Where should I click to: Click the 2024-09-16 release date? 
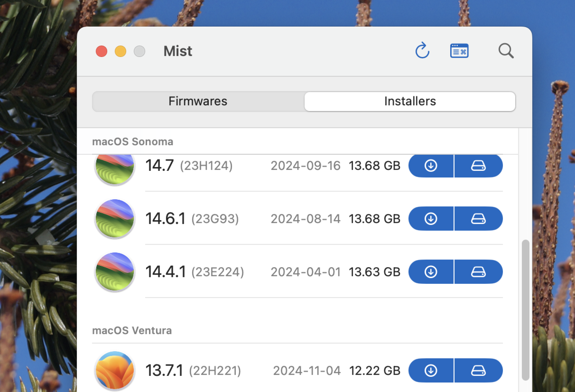pyautogui.click(x=306, y=166)
